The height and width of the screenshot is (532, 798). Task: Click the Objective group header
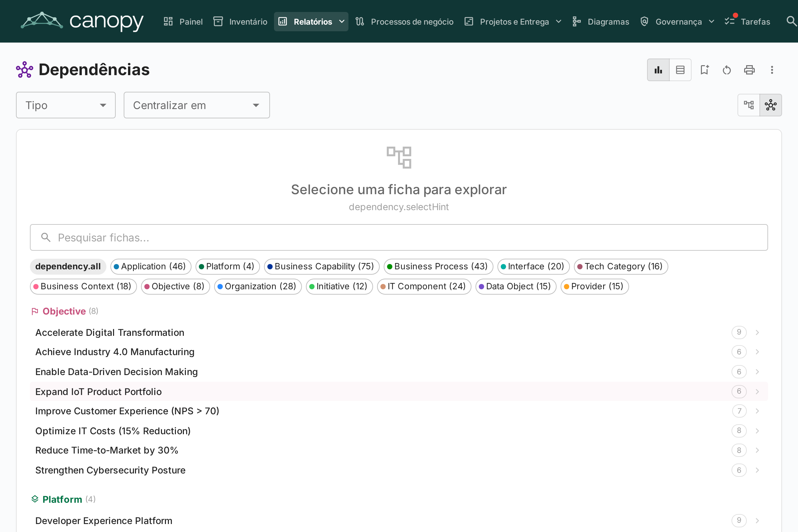click(65, 311)
